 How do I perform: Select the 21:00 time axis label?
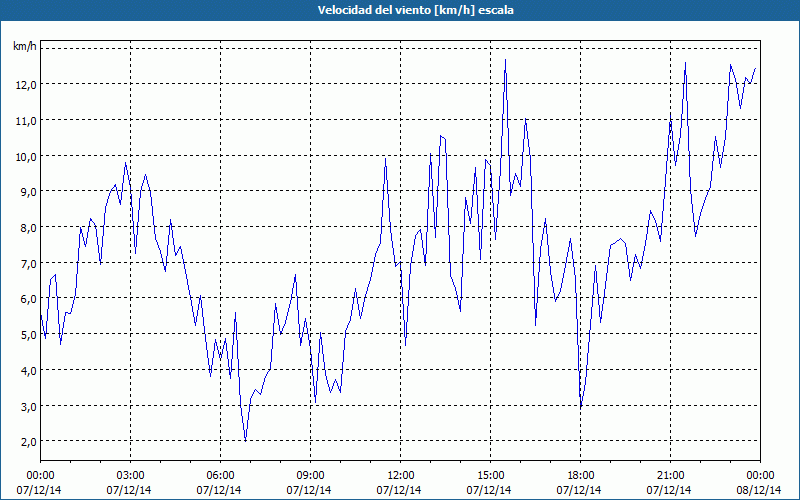[x=670, y=476]
